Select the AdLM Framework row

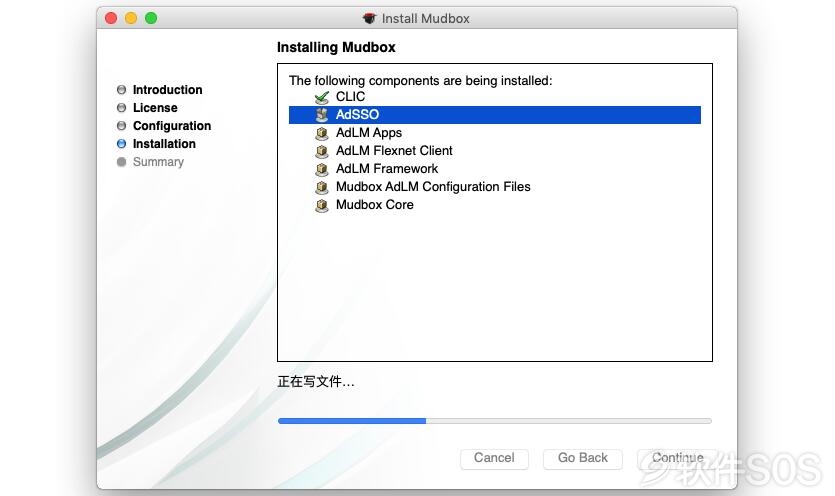495,169
